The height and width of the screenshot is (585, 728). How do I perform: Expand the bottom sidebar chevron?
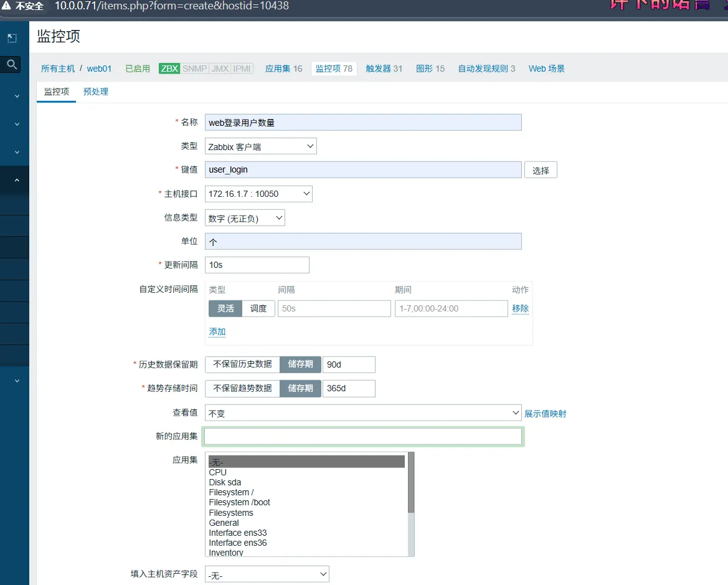point(17,381)
